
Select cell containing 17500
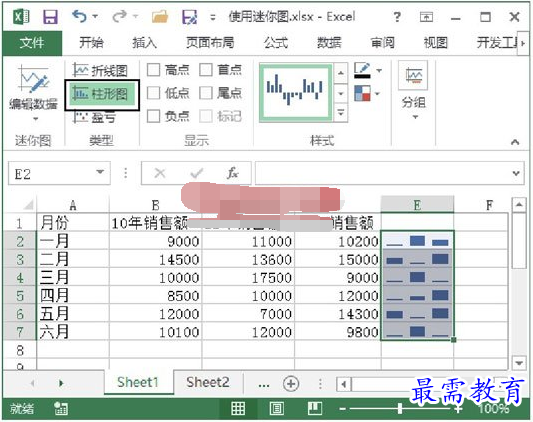click(248, 277)
